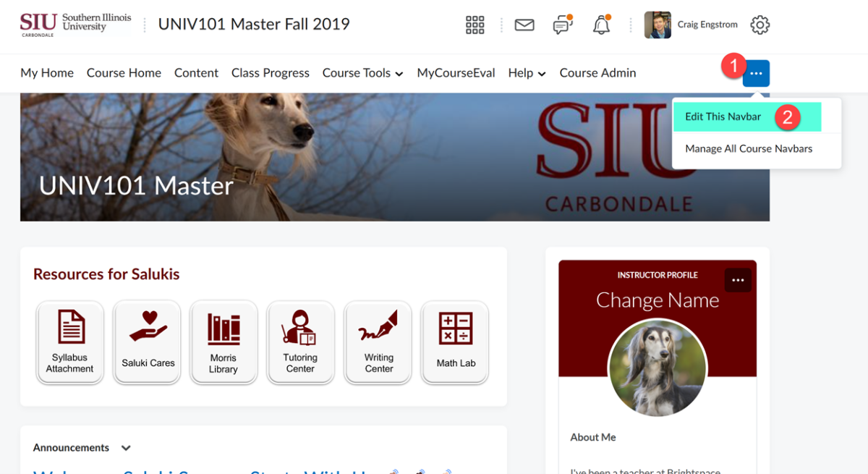
Task: Open Manage All Course Navbars
Action: point(749,148)
